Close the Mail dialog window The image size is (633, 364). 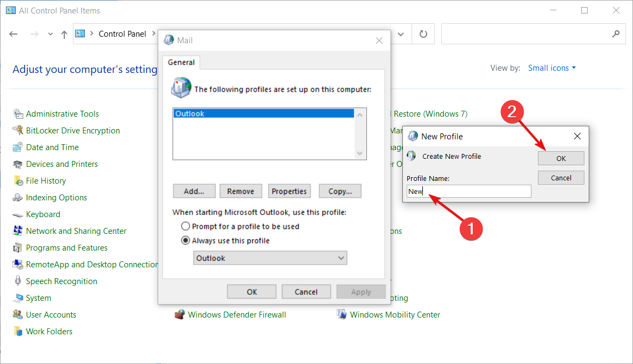pos(379,41)
